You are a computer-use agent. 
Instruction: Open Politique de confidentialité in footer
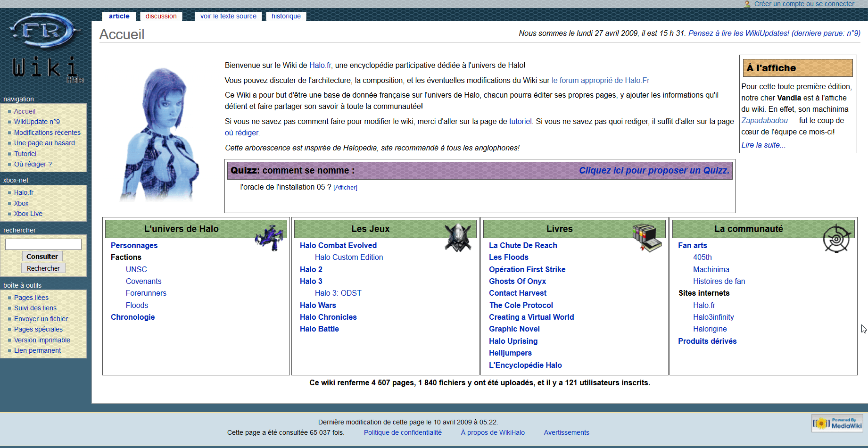403,432
